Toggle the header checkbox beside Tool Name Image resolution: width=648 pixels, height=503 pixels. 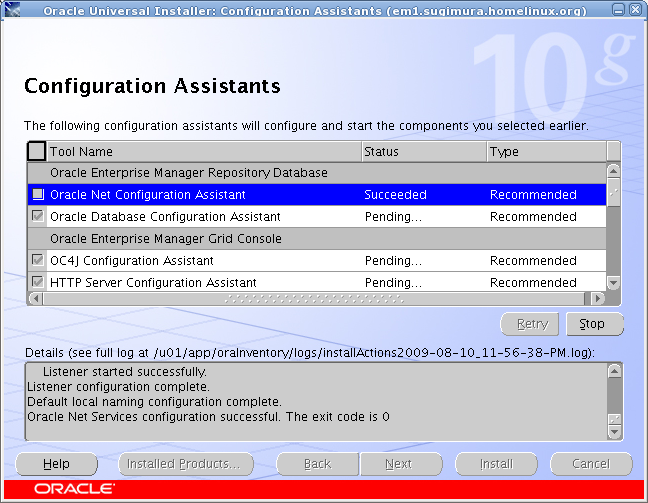[x=36, y=151]
